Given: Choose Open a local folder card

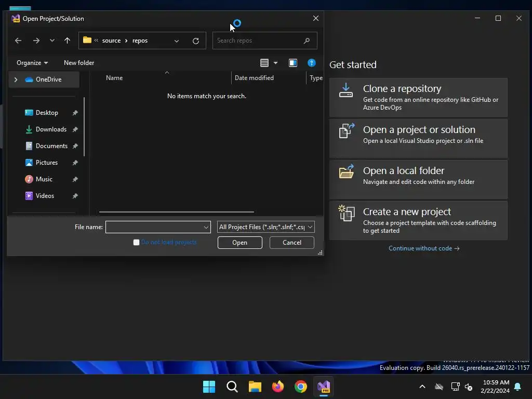Looking at the screenshot, I should tap(418, 179).
